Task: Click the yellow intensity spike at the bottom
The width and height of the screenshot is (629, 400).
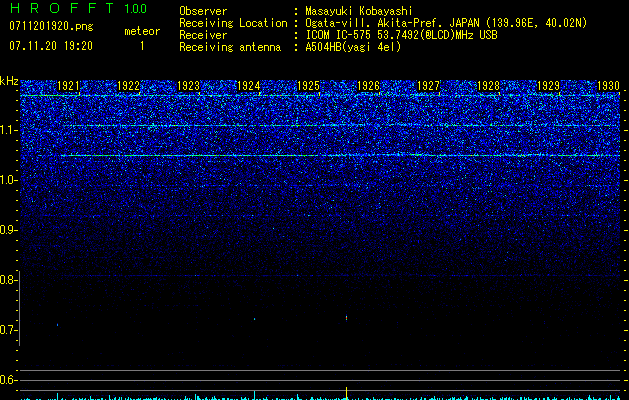Action: point(346,393)
